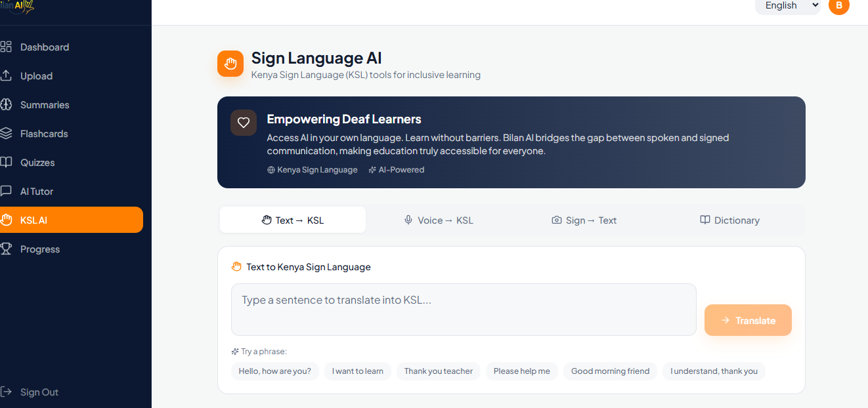Click the AI-Powered banner tag
This screenshot has height=408, width=868.
[397, 170]
